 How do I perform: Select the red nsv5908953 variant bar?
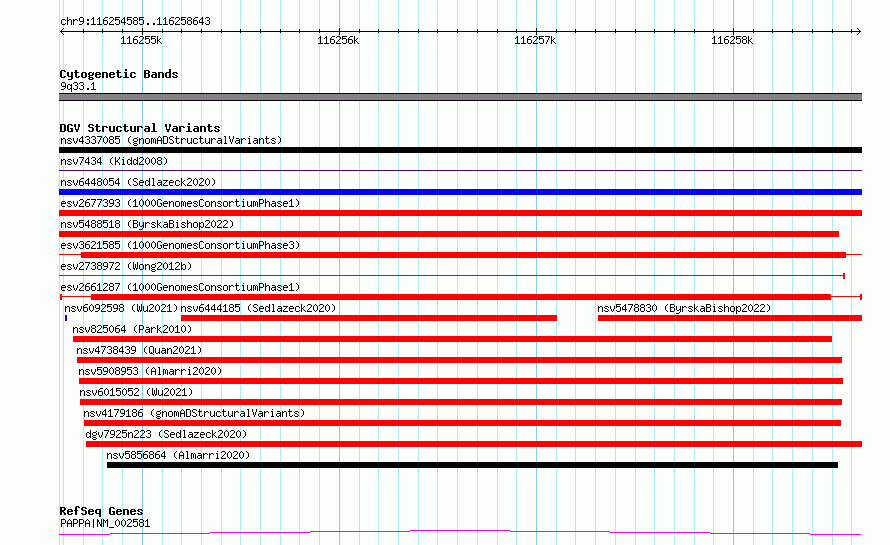click(461, 381)
